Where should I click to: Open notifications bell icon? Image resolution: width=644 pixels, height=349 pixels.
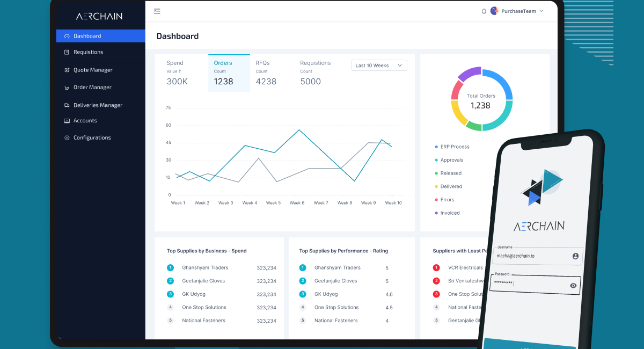pos(484,11)
